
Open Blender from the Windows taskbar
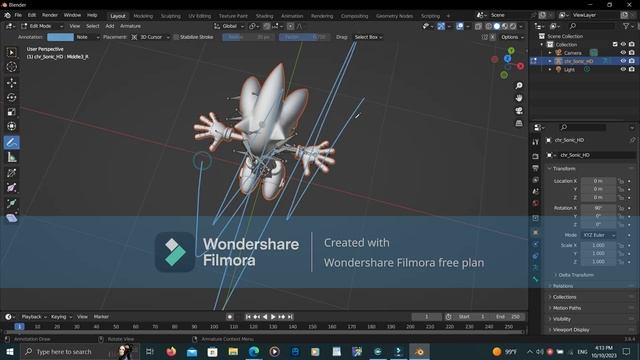point(419,351)
